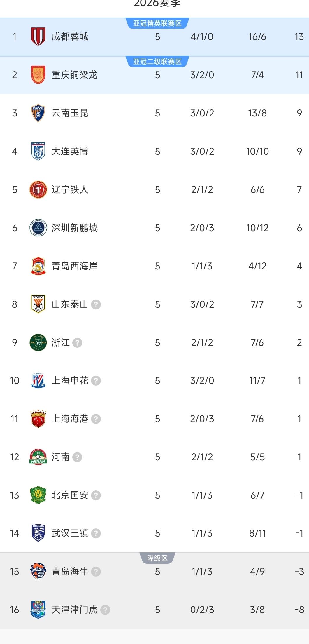Tap the 北京国安 green badge
Viewport: 309px width, 644px height.
38,495
